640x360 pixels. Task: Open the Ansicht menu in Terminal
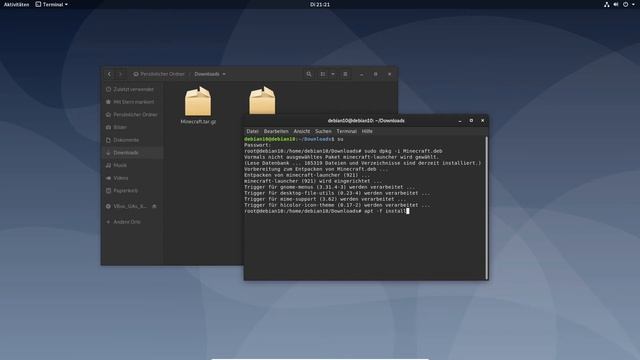tap(302, 131)
